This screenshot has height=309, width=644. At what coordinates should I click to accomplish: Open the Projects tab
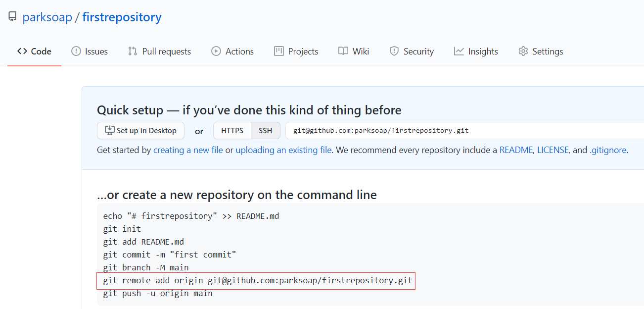click(296, 51)
